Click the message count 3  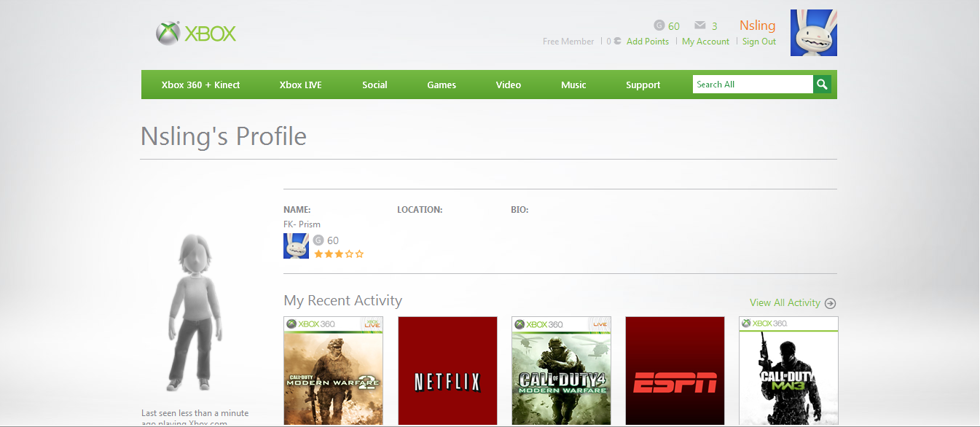(715, 26)
